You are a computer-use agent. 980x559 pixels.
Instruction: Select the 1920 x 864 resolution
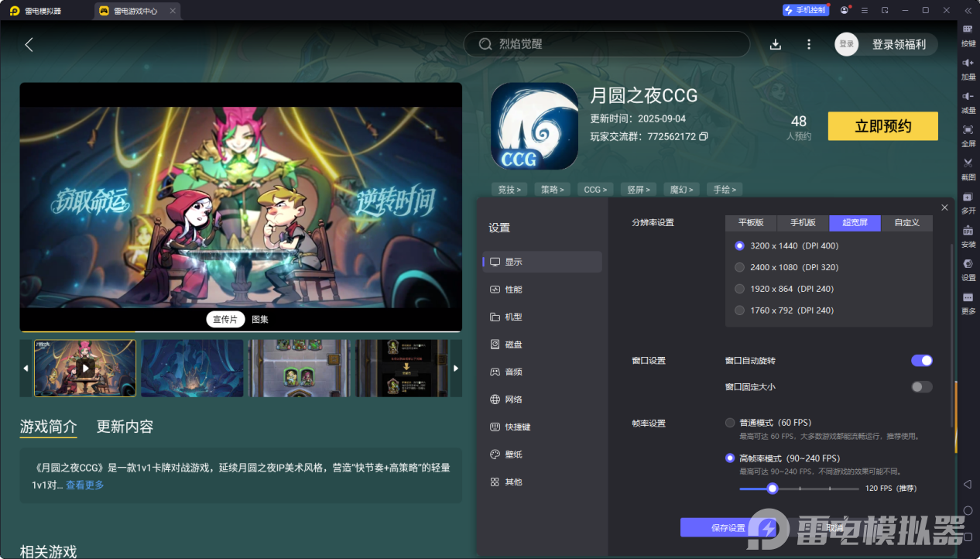(740, 289)
